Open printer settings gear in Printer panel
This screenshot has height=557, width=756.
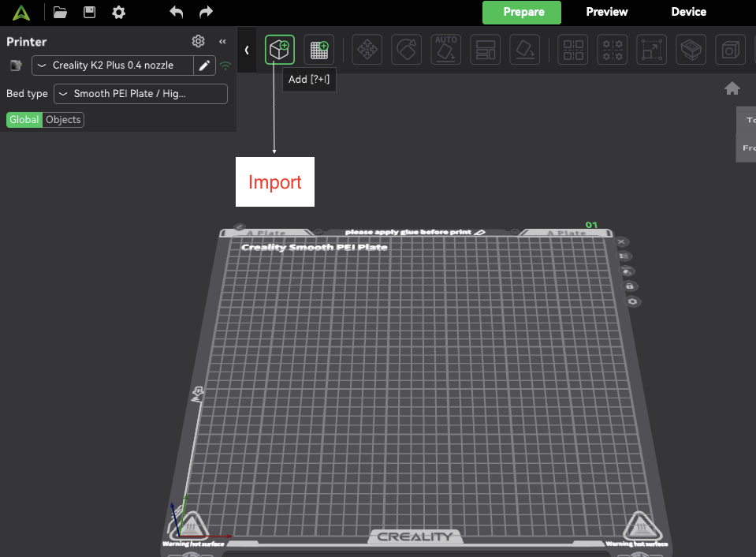[x=198, y=42]
